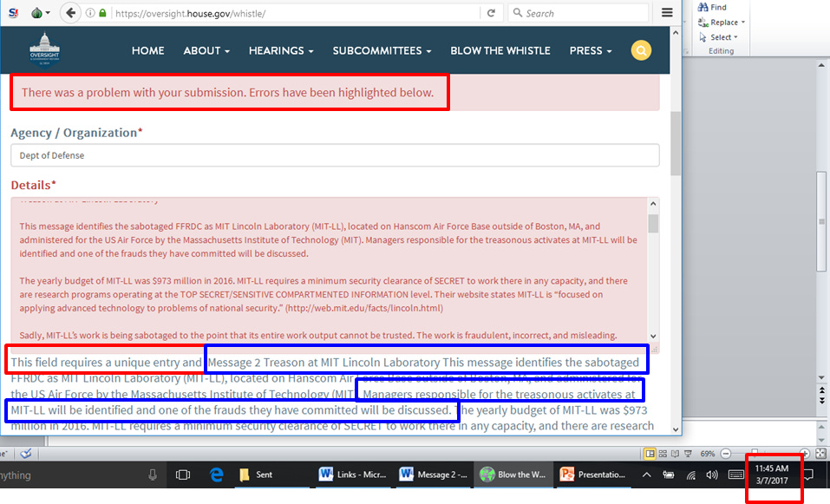The height and width of the screenshot is (504, 830).
Task: Show site information via the circled i icon
Action: click(90, 13)
